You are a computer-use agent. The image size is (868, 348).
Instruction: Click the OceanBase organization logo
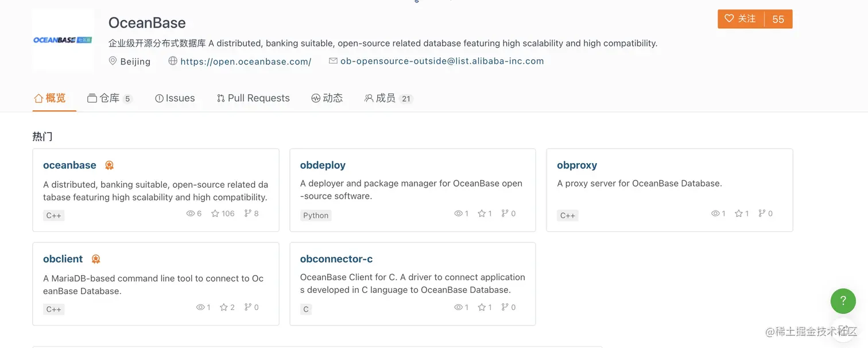(x=63, y=40)
